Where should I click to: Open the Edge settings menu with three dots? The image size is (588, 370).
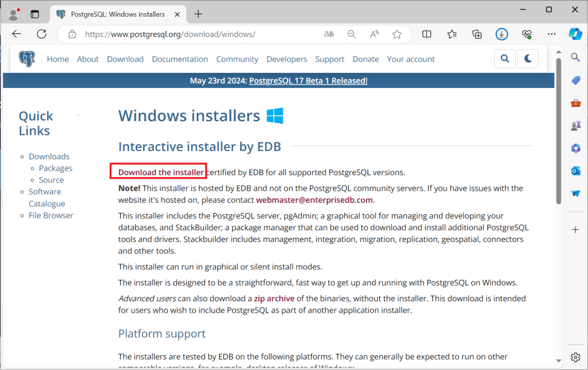(551, 34)
